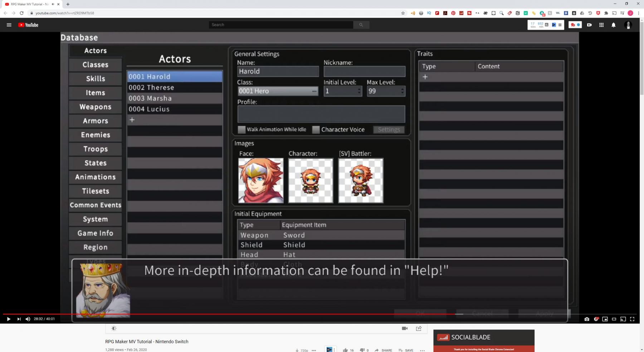Viewport: 644px width, 352px height.
Task: Select the Common Events database tab
Action: tap(96, 205)
